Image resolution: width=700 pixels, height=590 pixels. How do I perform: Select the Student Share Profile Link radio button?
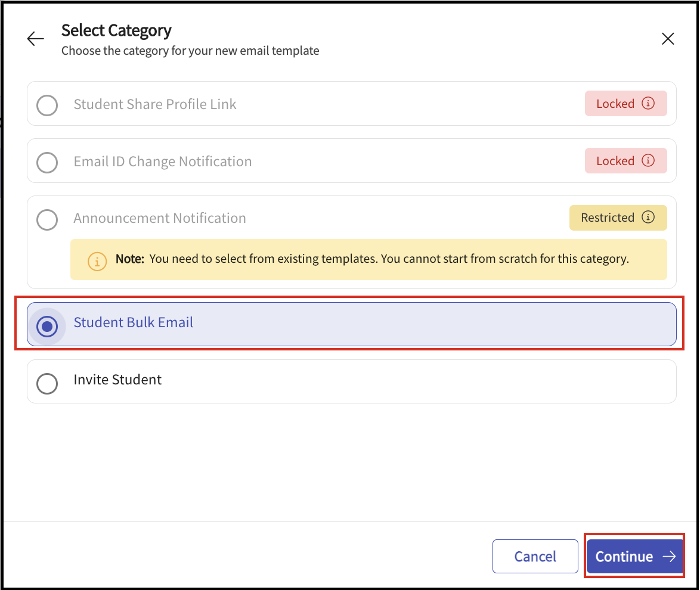[x=47, y=105]
